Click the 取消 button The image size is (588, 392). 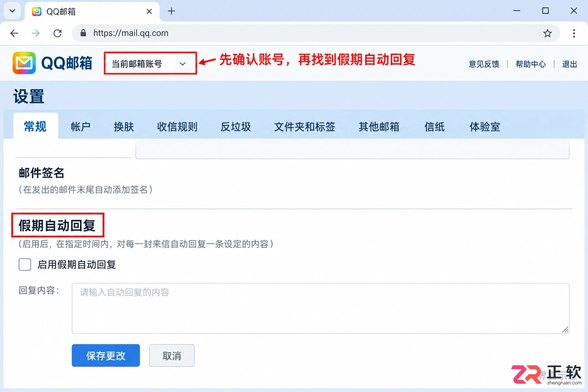click(172, 356)
